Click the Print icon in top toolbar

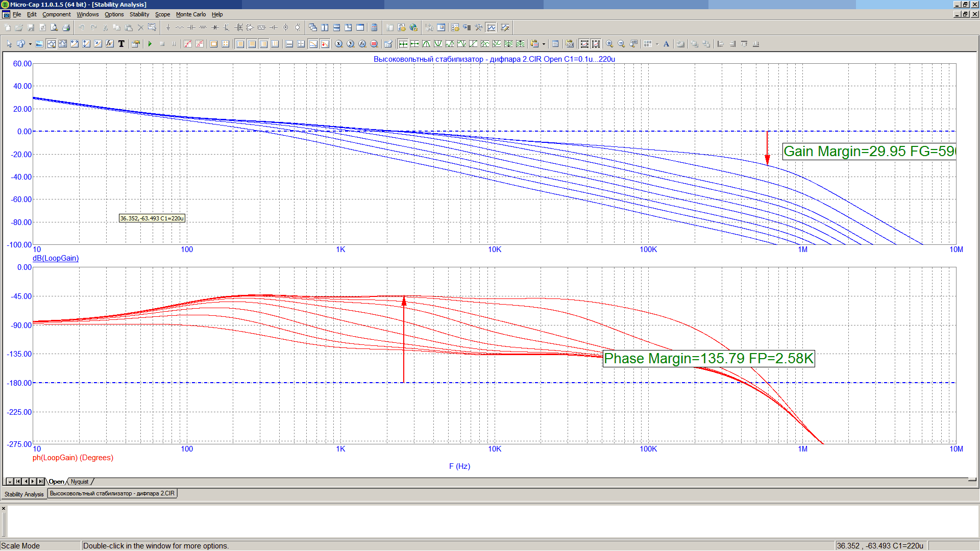click(x=66, y=28)
